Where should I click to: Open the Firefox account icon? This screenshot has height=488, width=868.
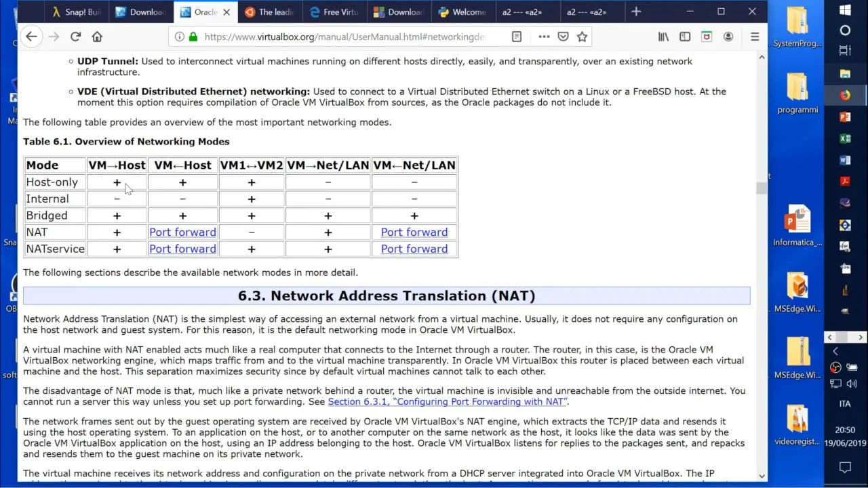pyautogui.click(x=728, y=37)
